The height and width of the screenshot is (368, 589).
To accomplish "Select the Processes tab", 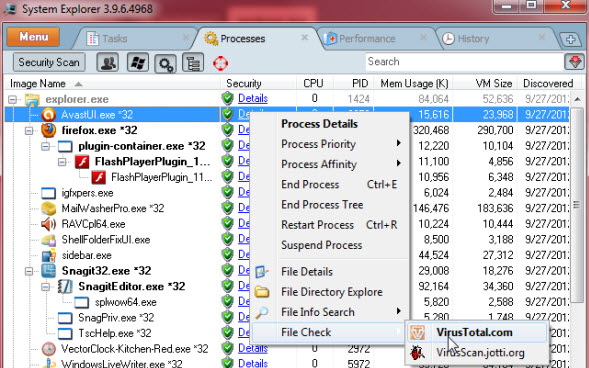I will pos(242,39).
